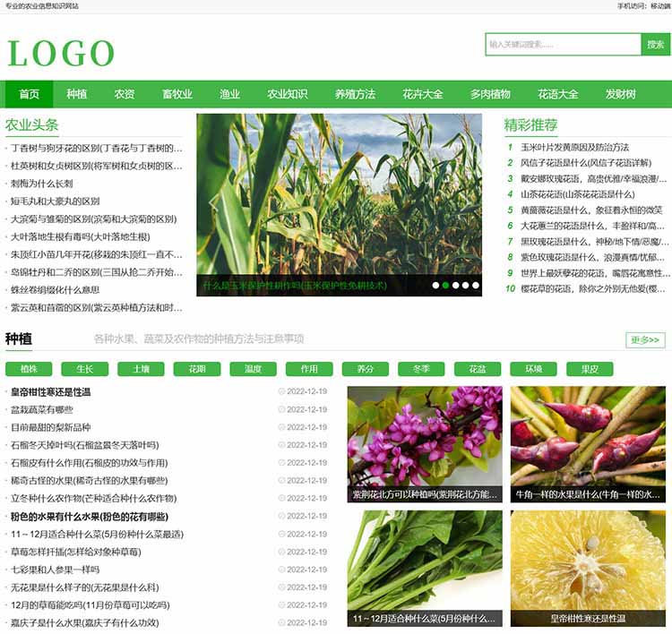This screenshot has width=672, height=634.
Task: Select the 植株 tag button
Action: (x=29, y=369)
